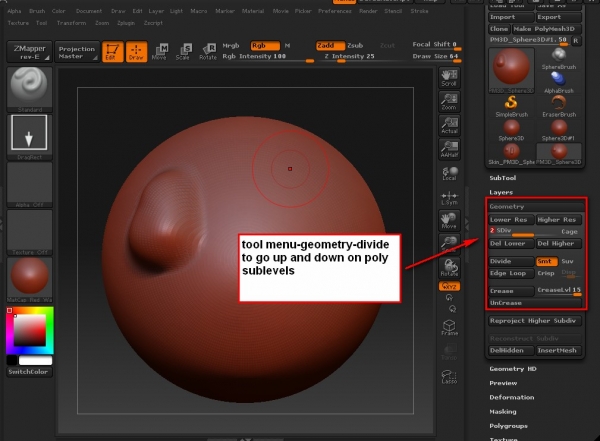Click the Import tool button
Screen dimensions: 600x441
point(511,17)
